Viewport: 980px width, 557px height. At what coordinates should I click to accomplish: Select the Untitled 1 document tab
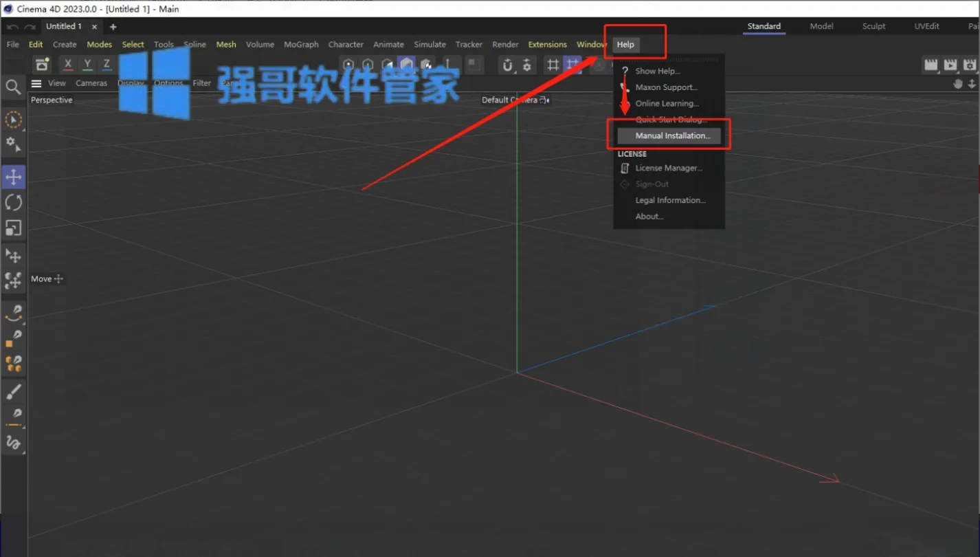[x=64, y=27]
